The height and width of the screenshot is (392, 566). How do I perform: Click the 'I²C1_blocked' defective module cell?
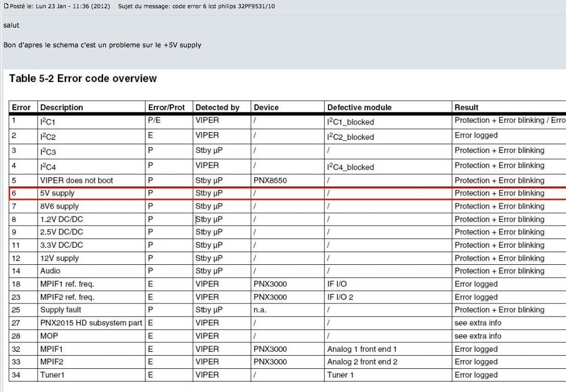(x=351, y=122)
